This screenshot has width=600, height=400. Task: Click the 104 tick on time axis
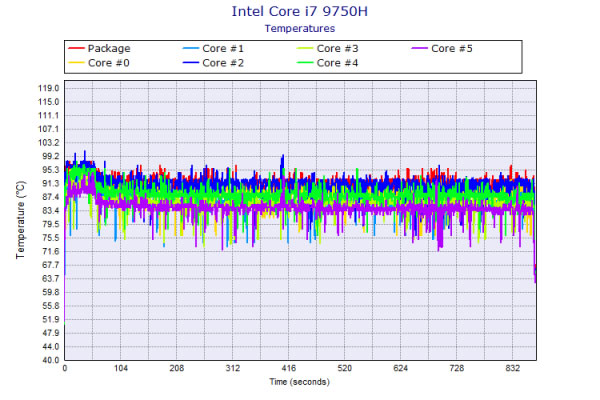[x=121, y=368]
